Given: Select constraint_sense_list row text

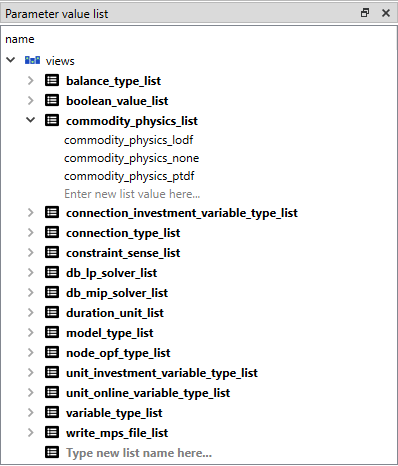Looking at the screenshot, I should click(123, 253).
